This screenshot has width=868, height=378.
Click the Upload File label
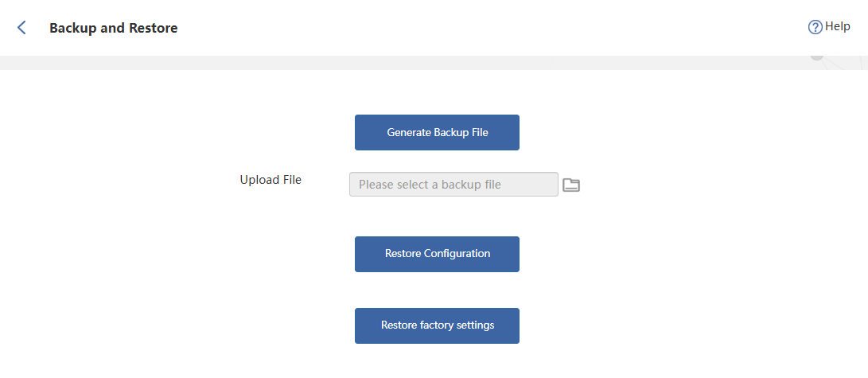tap(271, 180)
